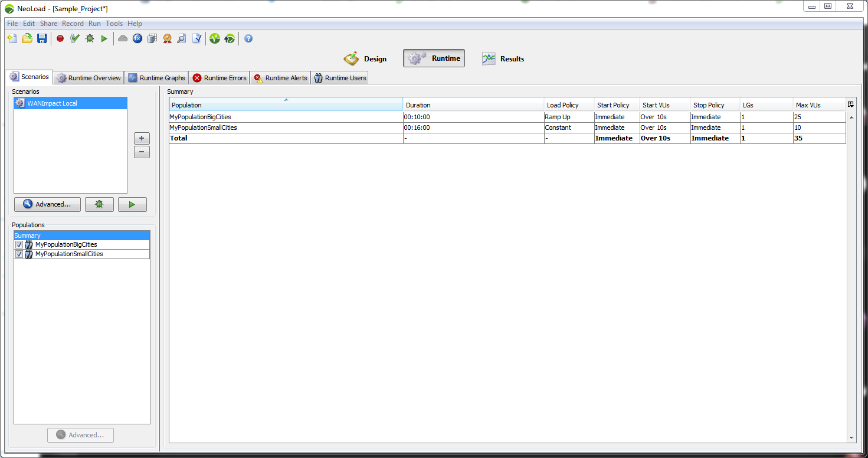Click the play button below Scenarios list
Screen dimensions: 868x458
(x=132, y=204)
